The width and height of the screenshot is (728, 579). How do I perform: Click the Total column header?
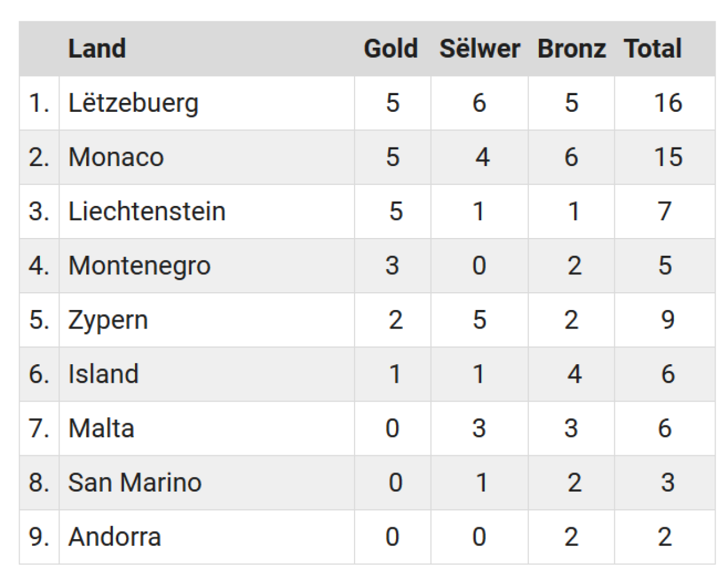pos(653,49)
